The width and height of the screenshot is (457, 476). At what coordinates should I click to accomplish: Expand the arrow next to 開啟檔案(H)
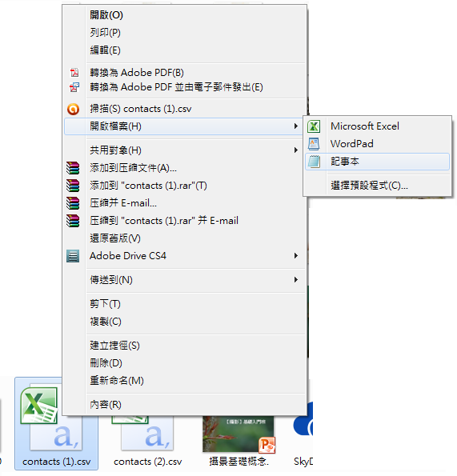pyautogui.click(x=296, y=126)
